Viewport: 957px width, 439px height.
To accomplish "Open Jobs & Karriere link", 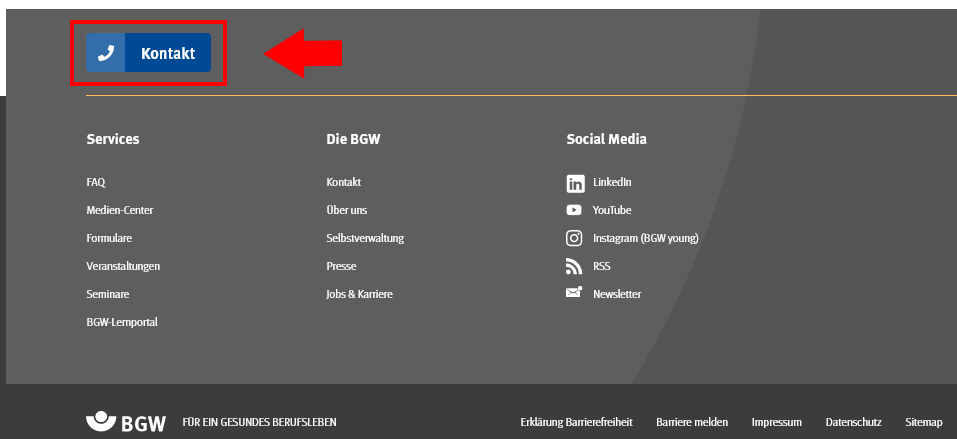I will click(x=359, y=294).
